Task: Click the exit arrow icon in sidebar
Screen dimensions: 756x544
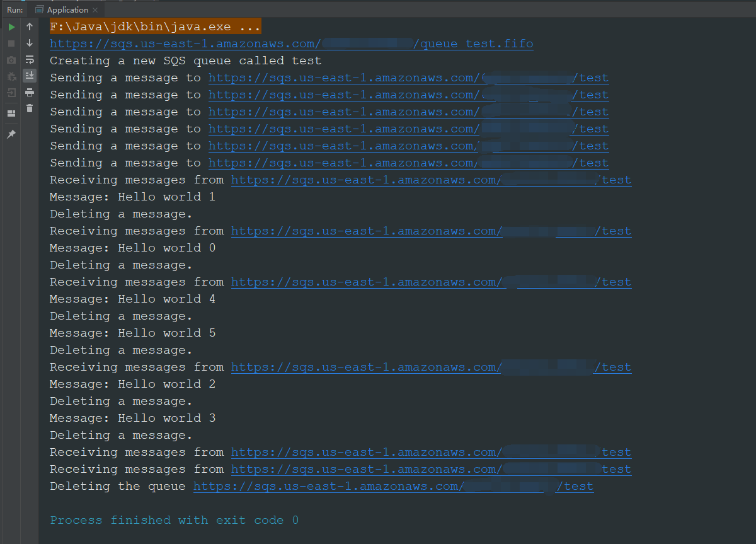Action: 11,93
